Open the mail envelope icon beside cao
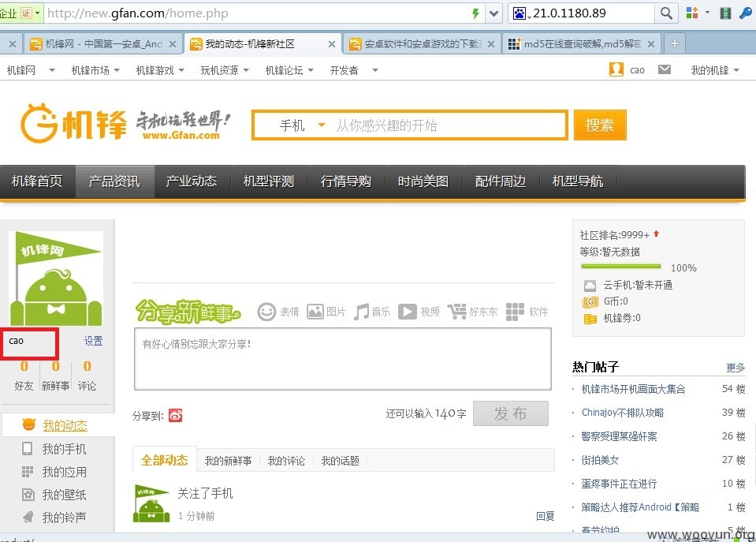 pos(665,69)
